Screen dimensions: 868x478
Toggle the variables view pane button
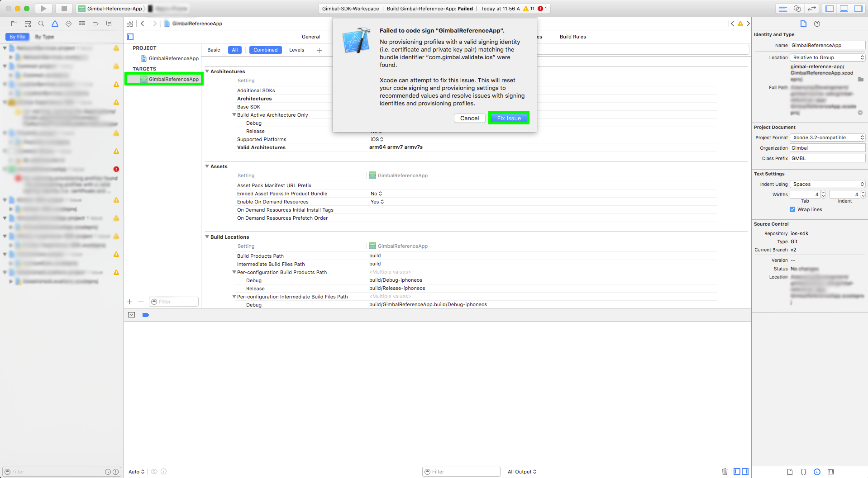pos(737,472)
